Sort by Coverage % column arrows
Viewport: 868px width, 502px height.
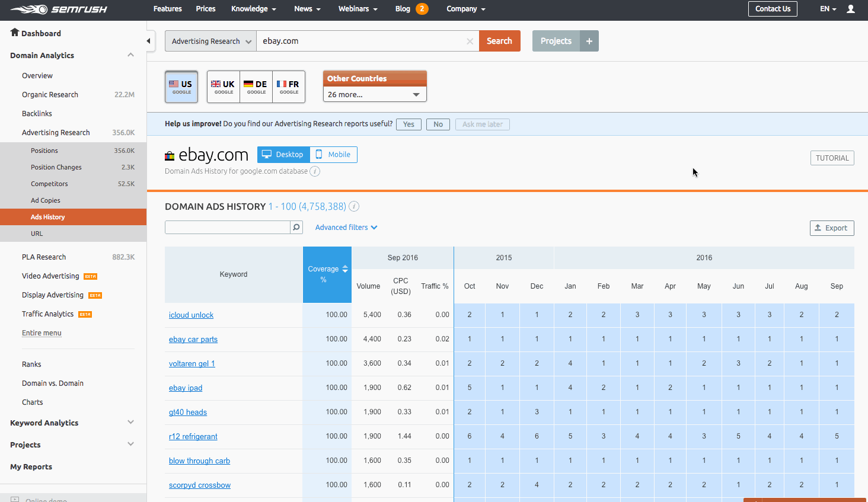(x=345, y=269)
